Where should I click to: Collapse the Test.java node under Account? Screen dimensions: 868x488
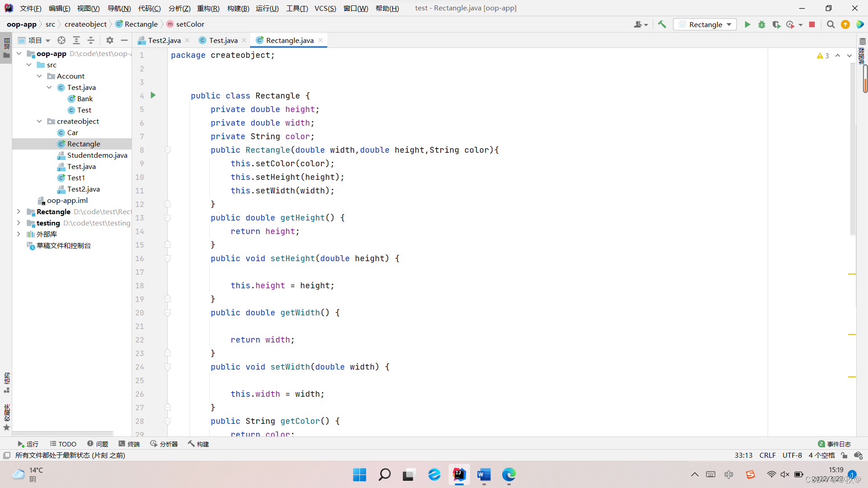click(49, 88)
